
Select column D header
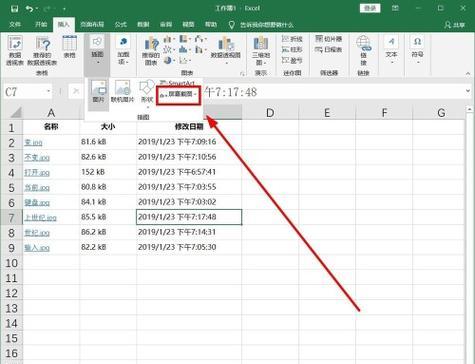coord(270,113)
